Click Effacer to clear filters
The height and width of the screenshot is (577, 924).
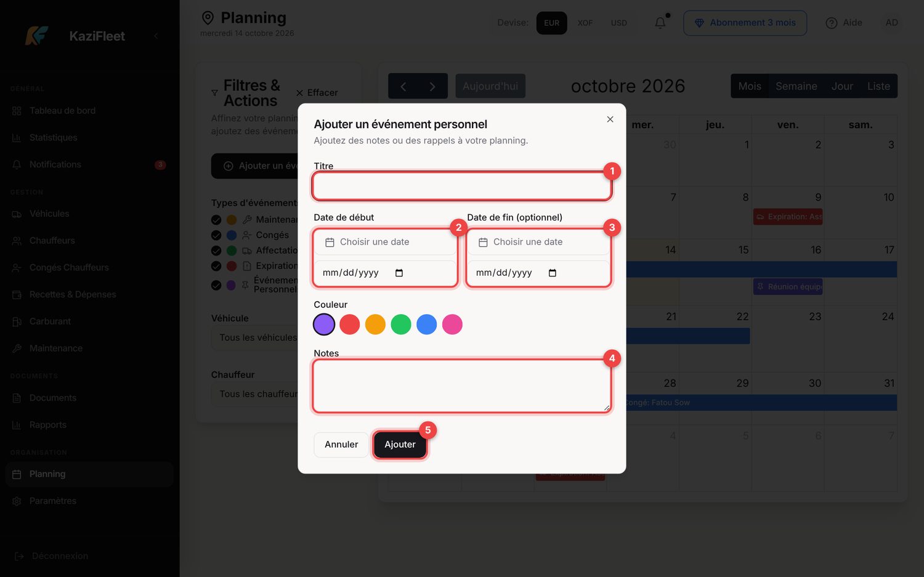click(317, 92)
